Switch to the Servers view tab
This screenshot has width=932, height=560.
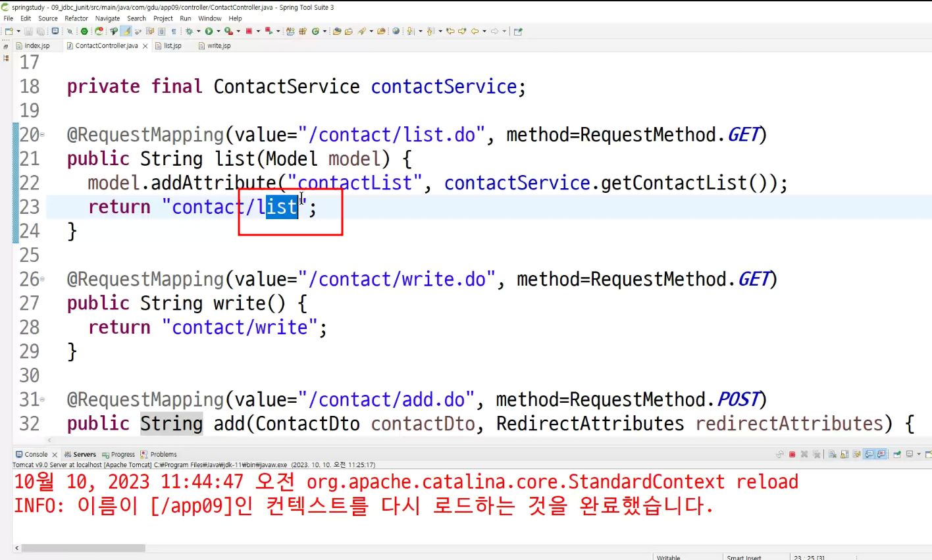(80, 454)
